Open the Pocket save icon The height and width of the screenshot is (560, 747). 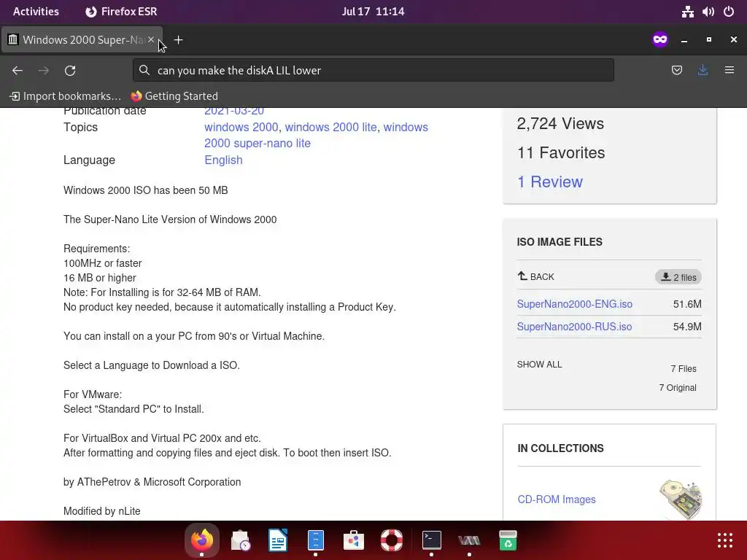[676, 71]
